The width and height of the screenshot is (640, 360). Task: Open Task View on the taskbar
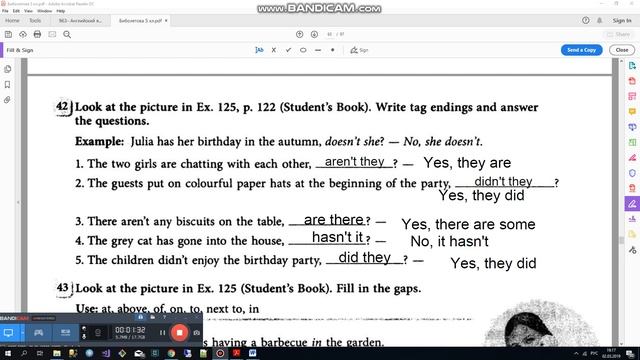pyautogui.click(x=40, y=353)
